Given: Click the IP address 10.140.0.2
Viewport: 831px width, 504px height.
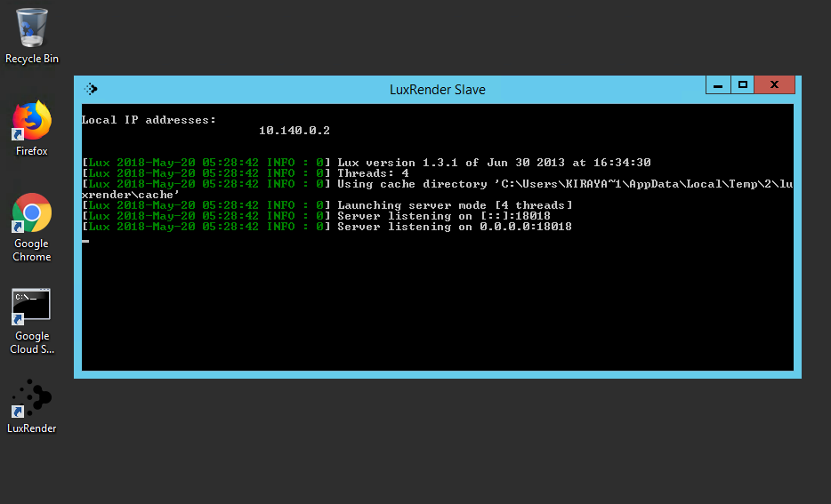Looking at the screenshot, I should (x=294, y=131).
